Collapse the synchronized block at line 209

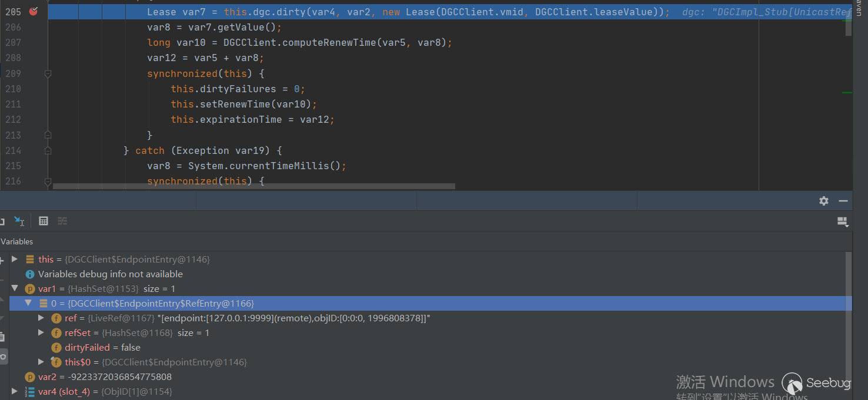[x=48, y=73]
